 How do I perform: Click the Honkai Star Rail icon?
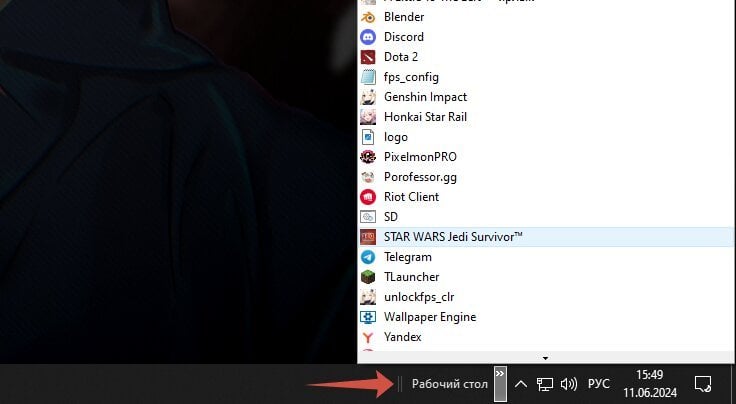coord(368,117)
